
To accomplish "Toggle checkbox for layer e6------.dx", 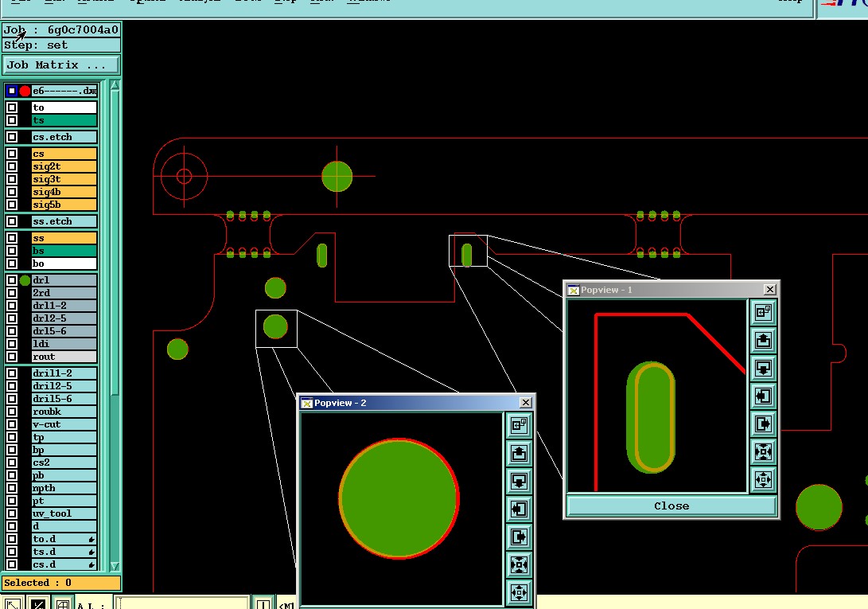I will [12, 90].
